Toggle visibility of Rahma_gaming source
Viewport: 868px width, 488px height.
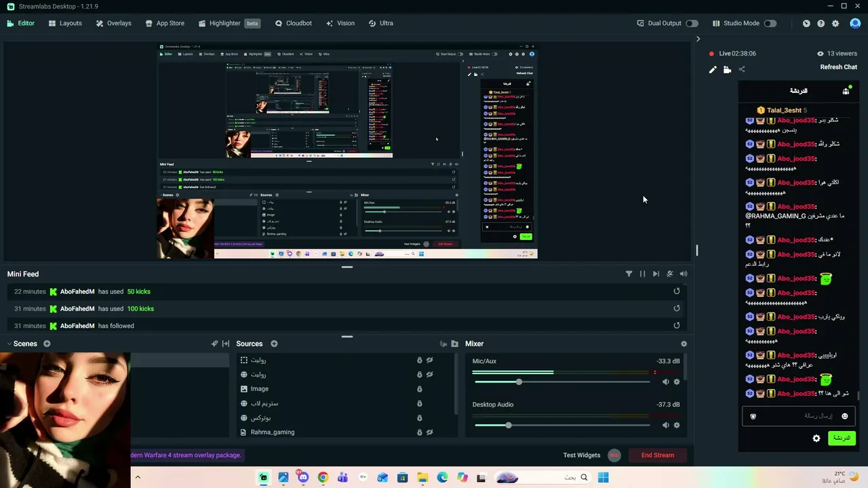[429, 432]
